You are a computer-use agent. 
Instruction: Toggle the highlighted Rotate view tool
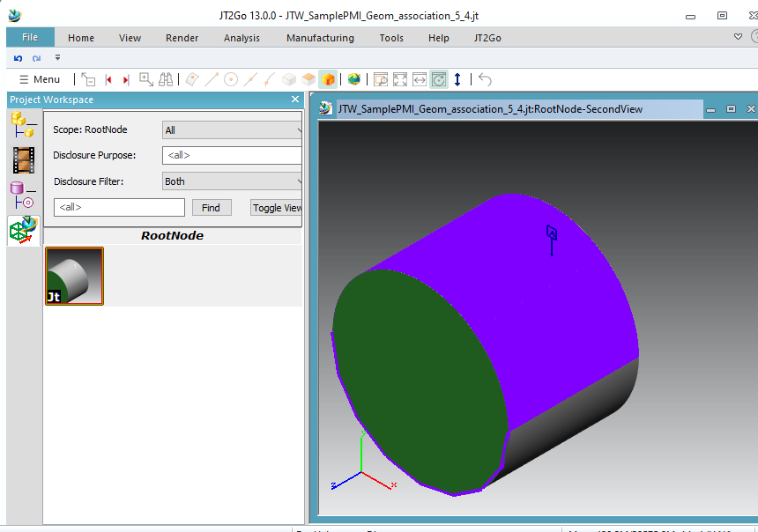[x=439, y=80]
